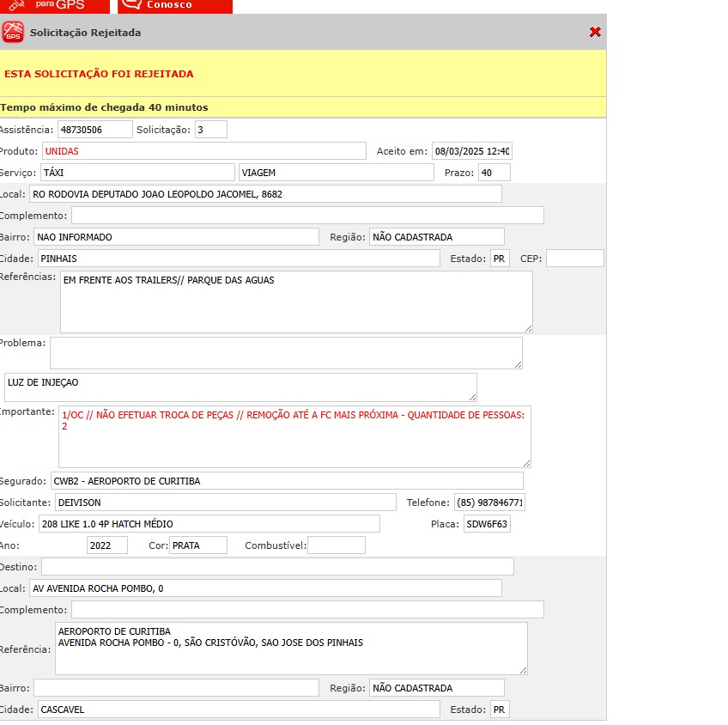
Task: Grab the Referências textarea resize handle
Action: point(528,328)
